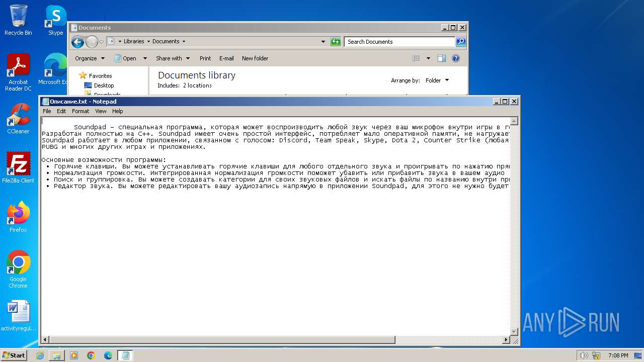Open the view options dropdown arrow
The width and height of the screenshot is (644, 362).
click(x=428, y=58)
